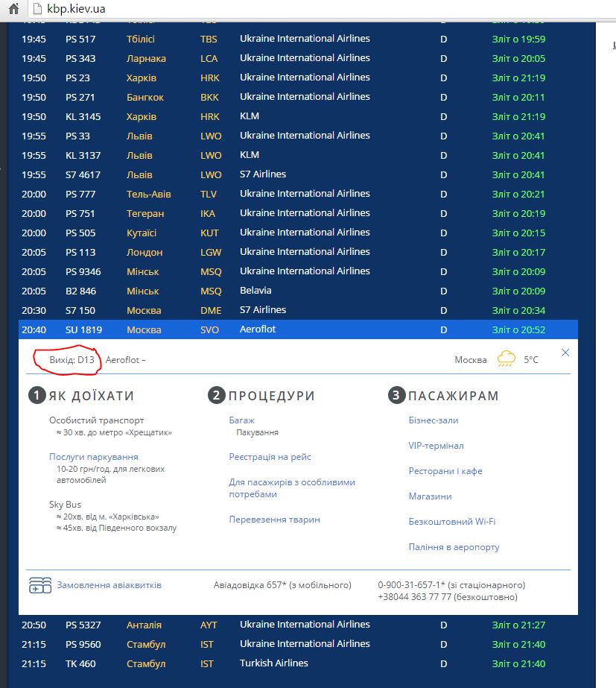Expand the TK 460 Turkish Airlines row
This screenshot has height=688, width=616.
click(x=298, y=663)
